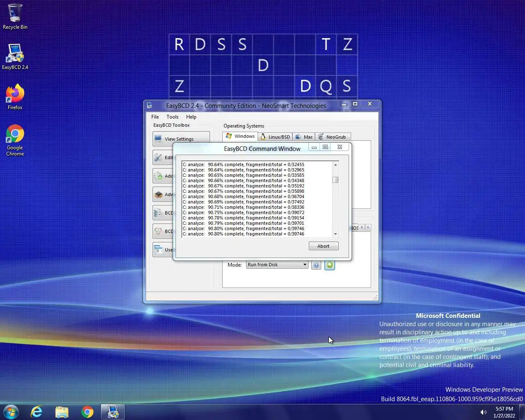Click the window resize grip in EasyBCD

pyautogui.click(x=375, y=298)
